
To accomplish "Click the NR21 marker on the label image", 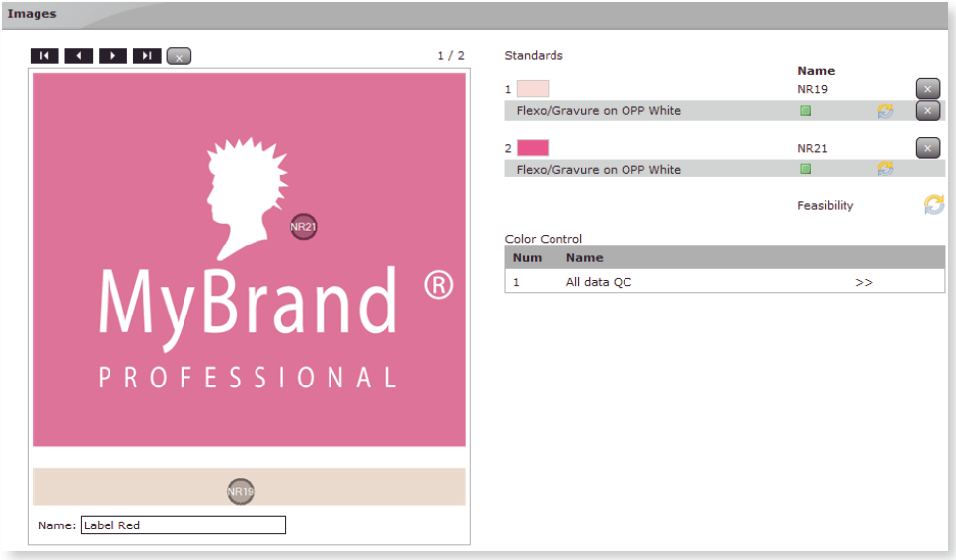I will click(303, 227).
